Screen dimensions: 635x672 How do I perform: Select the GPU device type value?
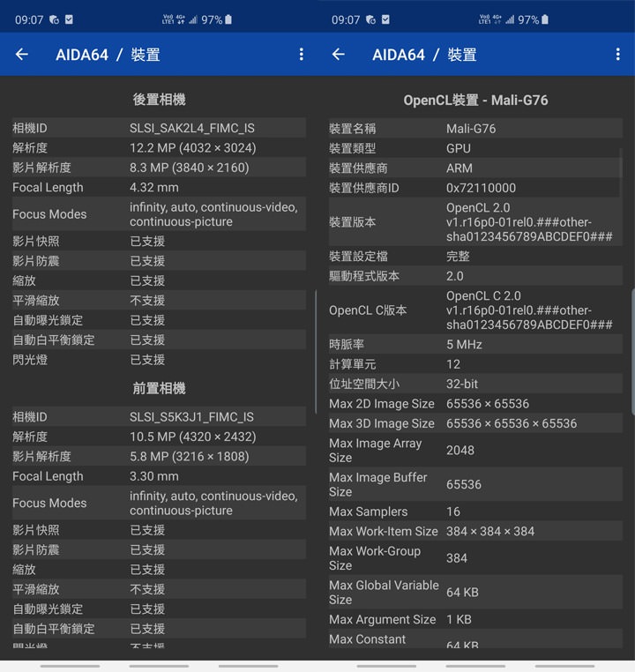pyautogui.click(x=459, y=148)
